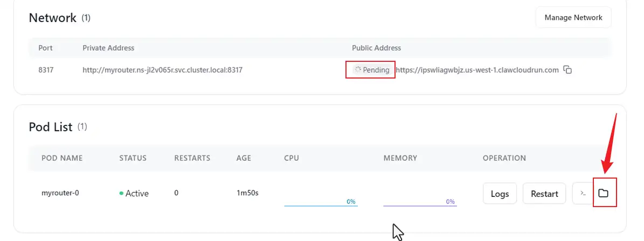Viewport: 644px width, 241px height.
Task: Click the Public Address column header
Action: [376, 48]
